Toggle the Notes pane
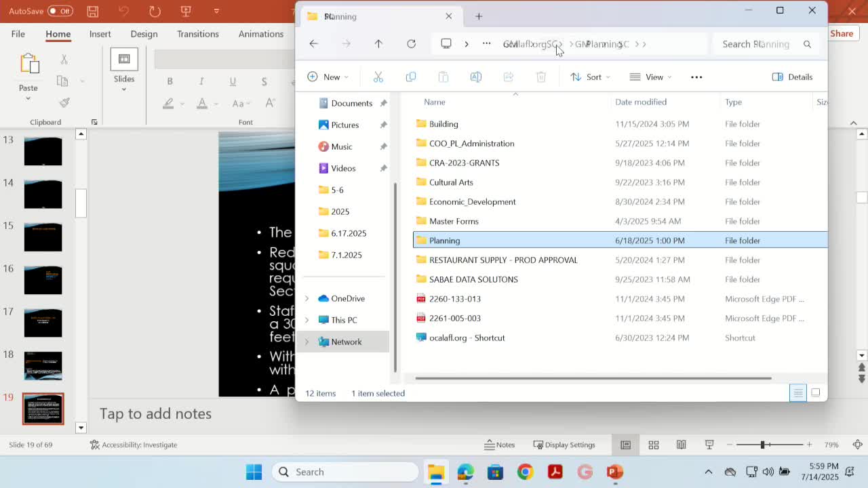This screenshot has width=868, height=488. pyautogui.click(x=499, y=445)
